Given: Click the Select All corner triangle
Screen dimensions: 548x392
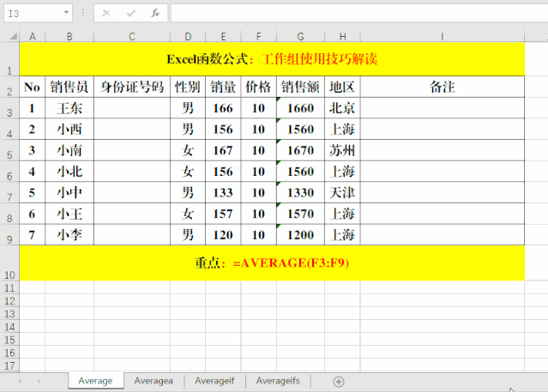Looking at the screenshot, I should point(9,36).
